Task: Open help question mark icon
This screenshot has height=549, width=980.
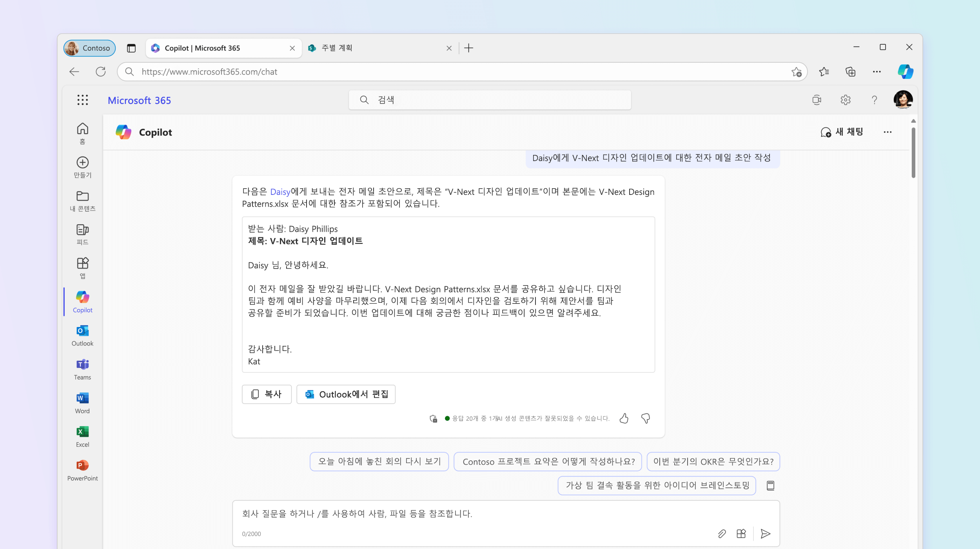Action: (874, 100)
